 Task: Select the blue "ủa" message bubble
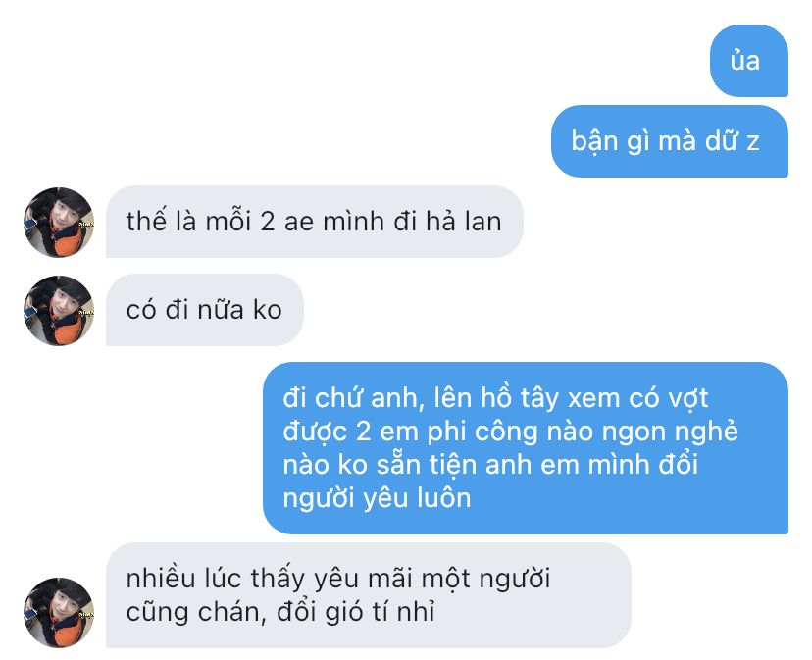point(749,61)
